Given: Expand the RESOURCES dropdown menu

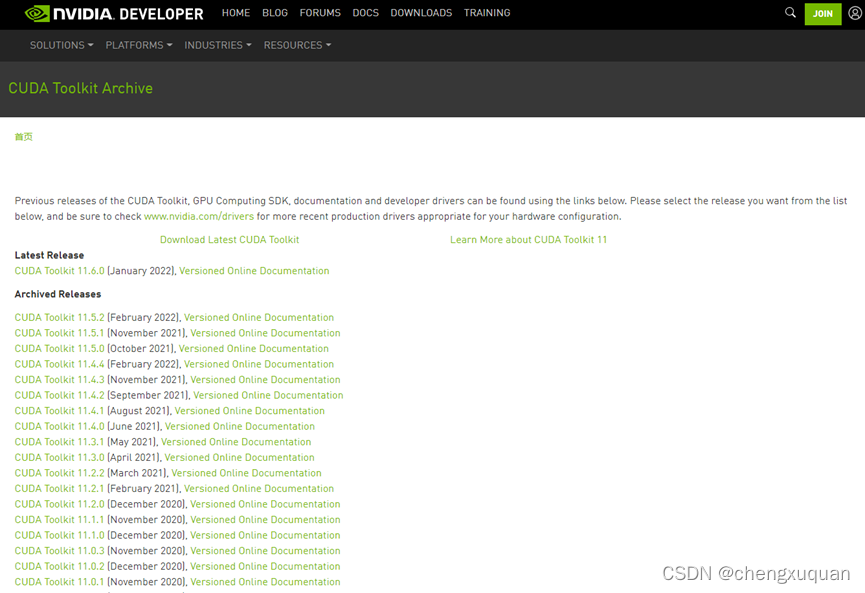Looking at the screenshot, I should (x=297, y=45).
